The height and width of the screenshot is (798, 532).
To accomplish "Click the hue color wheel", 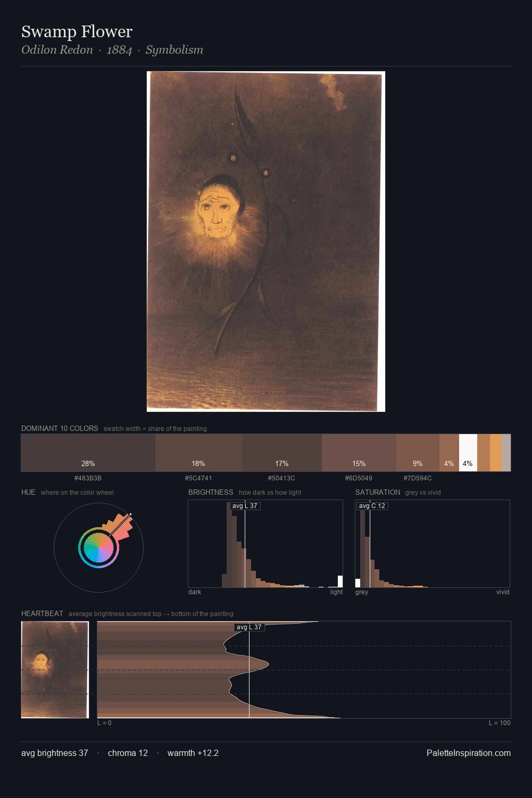I will point(98,547).
